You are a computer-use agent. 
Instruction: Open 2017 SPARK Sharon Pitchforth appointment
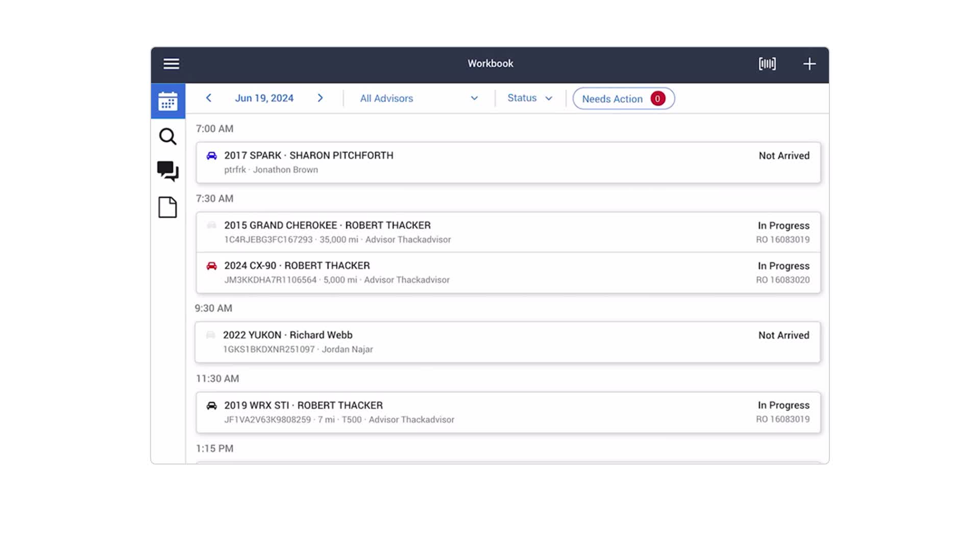tap(508, 162)
